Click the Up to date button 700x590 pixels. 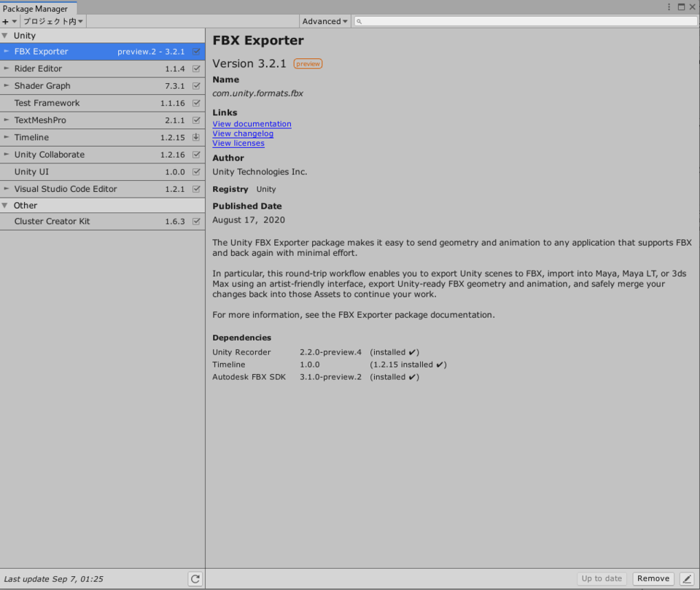click(602, 579)
